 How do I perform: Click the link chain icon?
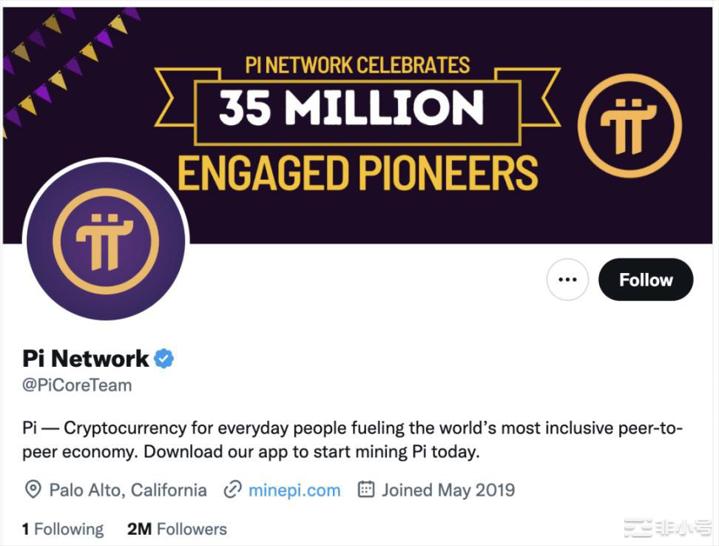(233, 490)
